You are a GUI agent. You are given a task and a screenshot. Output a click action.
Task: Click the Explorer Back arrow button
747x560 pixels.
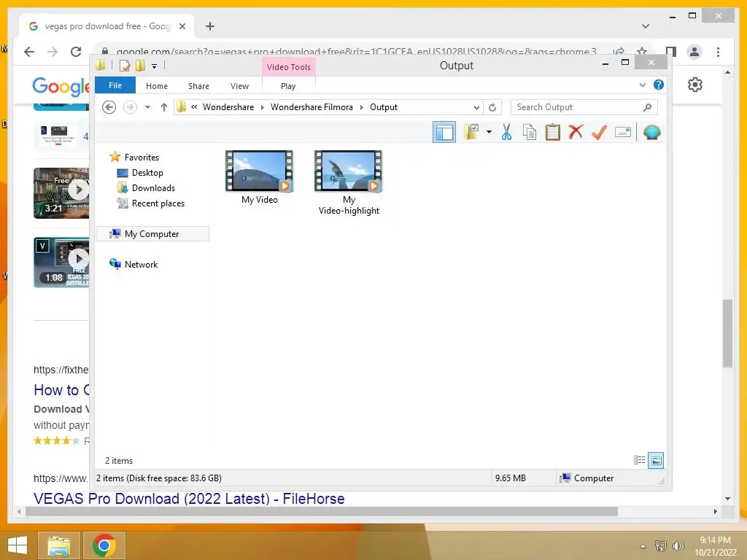tap(109, 107)
